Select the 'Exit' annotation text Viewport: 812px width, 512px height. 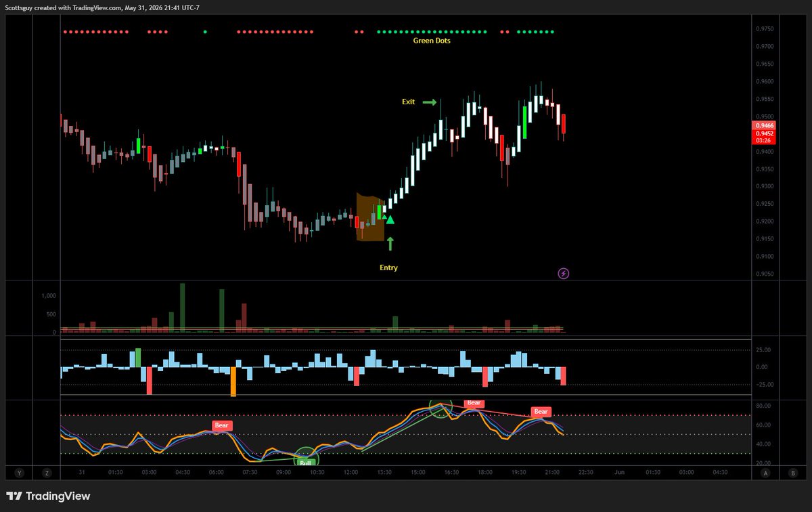pos(408,102)
